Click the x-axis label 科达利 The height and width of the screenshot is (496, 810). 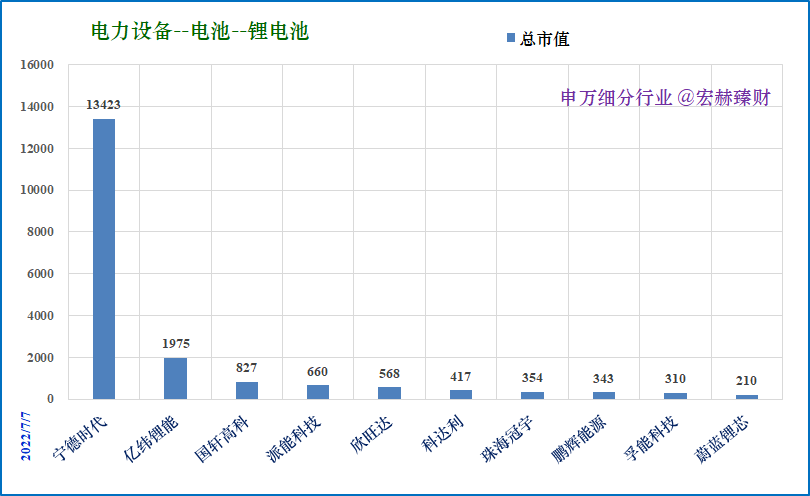(x=443, y=434)
